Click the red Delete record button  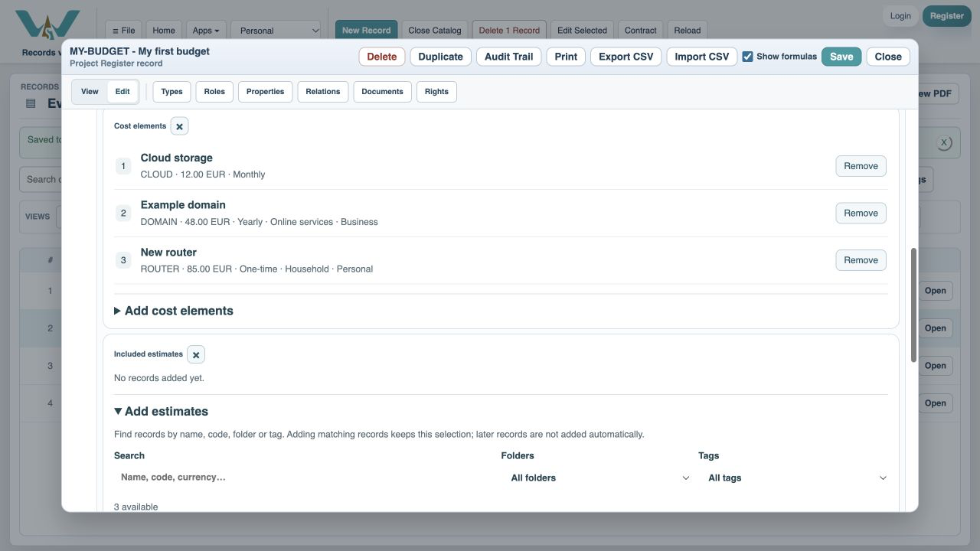click(x=382, y=57)
